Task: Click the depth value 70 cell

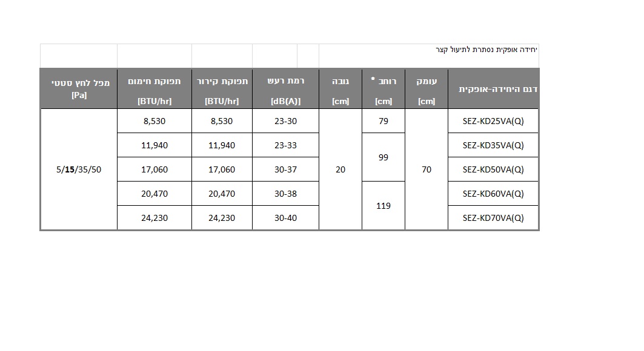Action: pos(427,169)
